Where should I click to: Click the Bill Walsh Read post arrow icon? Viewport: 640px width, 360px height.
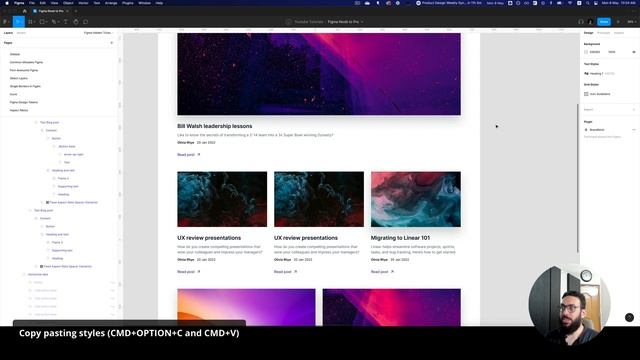click(199, 155)
